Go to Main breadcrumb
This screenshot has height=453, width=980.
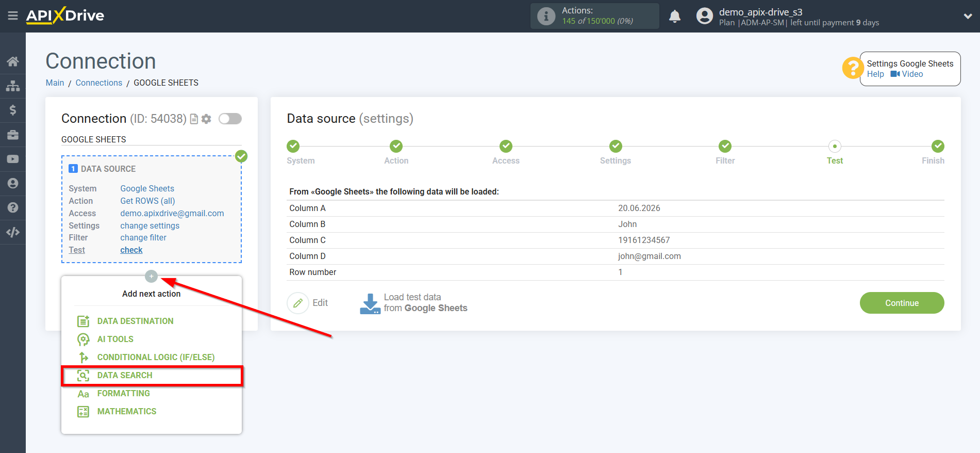pyautogui.click(x=55, y=83)
